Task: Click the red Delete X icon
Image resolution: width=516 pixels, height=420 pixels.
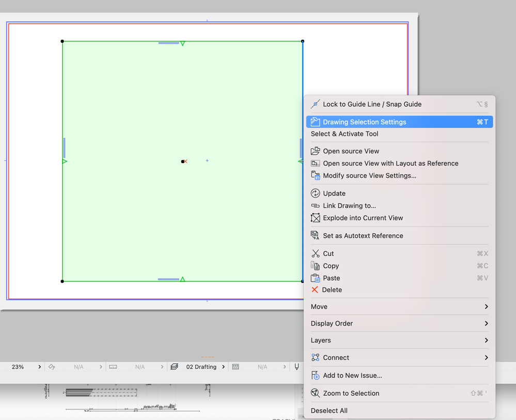Action: coord(315,289)
